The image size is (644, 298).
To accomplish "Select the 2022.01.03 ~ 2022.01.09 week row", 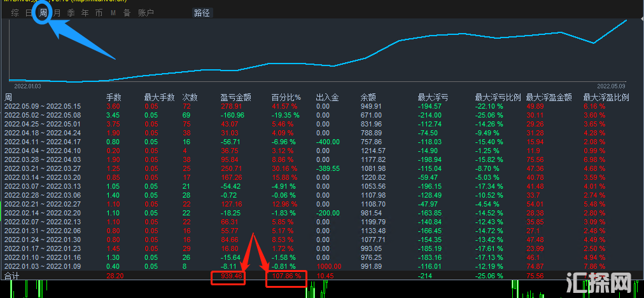I will (43, 266).
